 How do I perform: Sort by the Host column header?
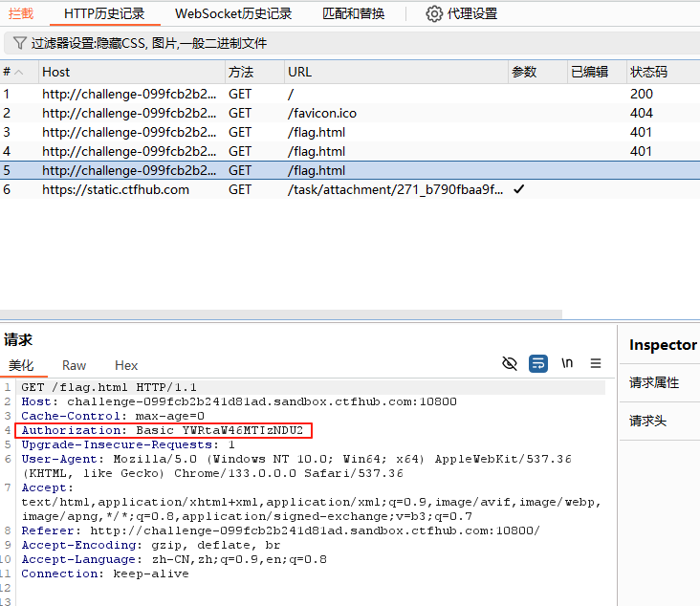pos(132,72)
